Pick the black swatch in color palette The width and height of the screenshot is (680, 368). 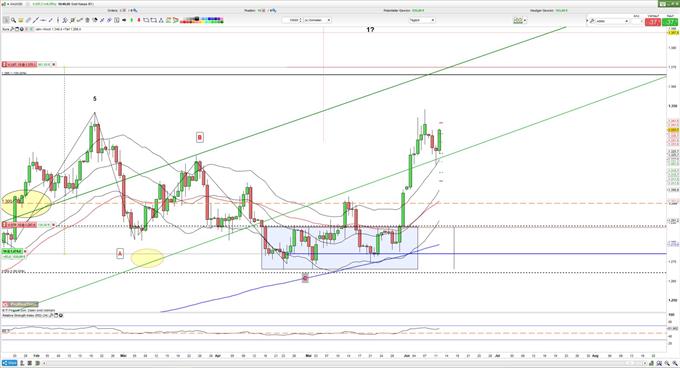pyautogui.click(x=197, y=18)
